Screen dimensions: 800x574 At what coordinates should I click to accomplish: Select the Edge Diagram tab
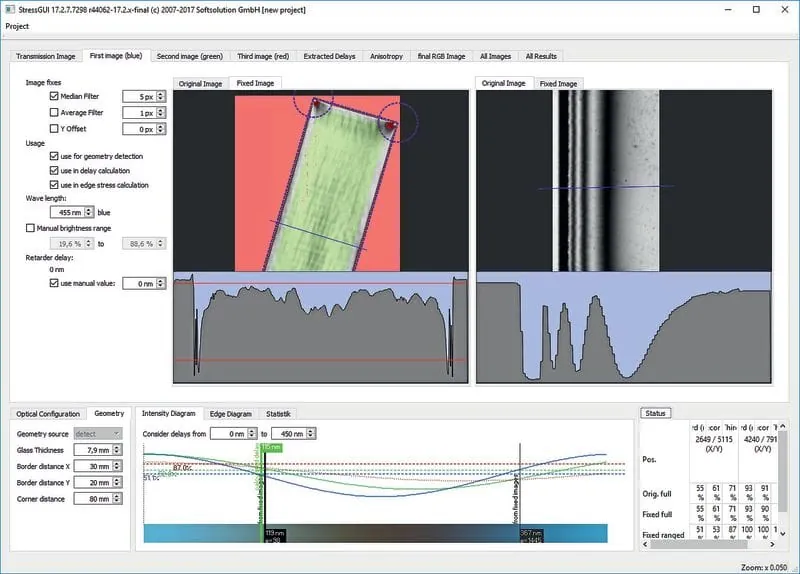coord(230,413)
